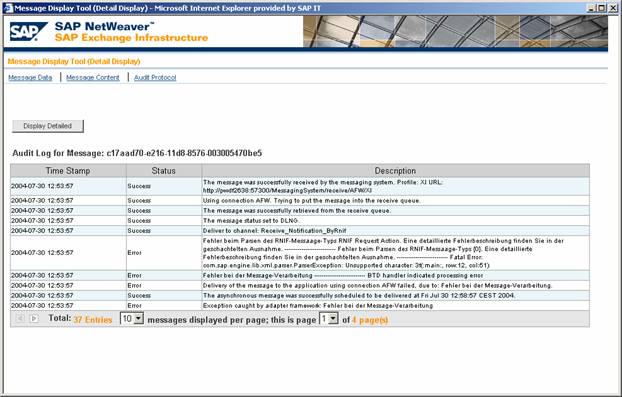Image resolution: width=622 pixels, height=397 pixels.
Task: Maximize the Internet Explorer window
Action: (x=602, y=8)
